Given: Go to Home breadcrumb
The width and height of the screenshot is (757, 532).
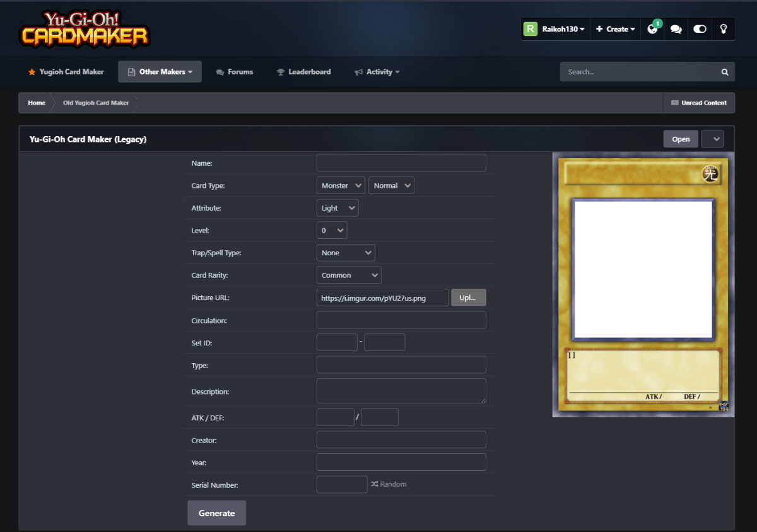Looking at the screenshot, I should pos(37,103).
